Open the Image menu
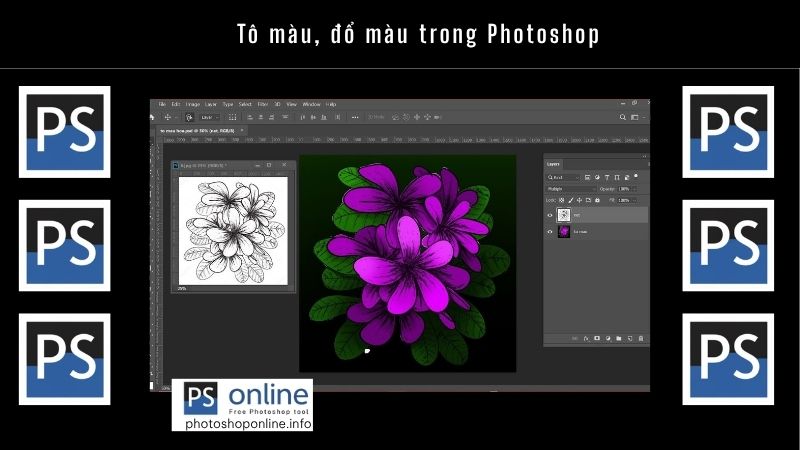 [x=193, y=104]
